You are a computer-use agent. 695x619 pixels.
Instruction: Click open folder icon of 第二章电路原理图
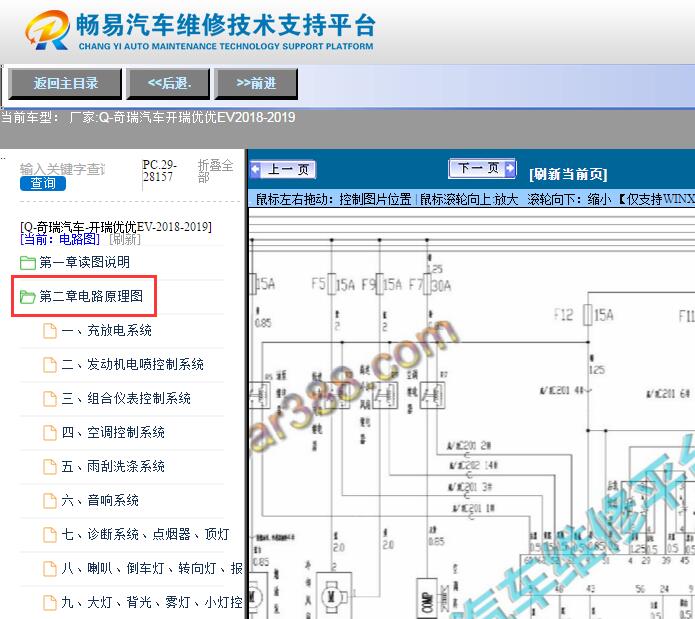click(27, 296)
